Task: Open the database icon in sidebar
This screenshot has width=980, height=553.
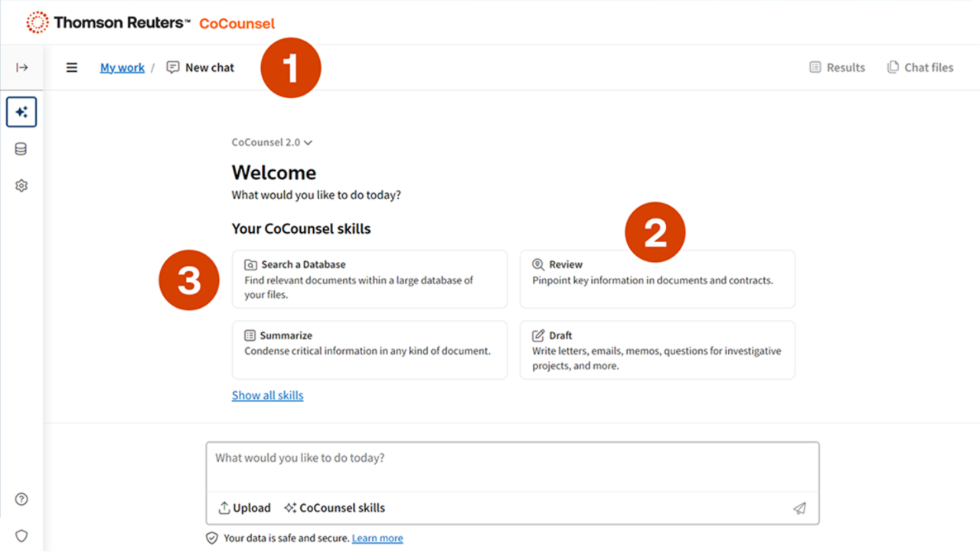Action: tap(21, 149)
